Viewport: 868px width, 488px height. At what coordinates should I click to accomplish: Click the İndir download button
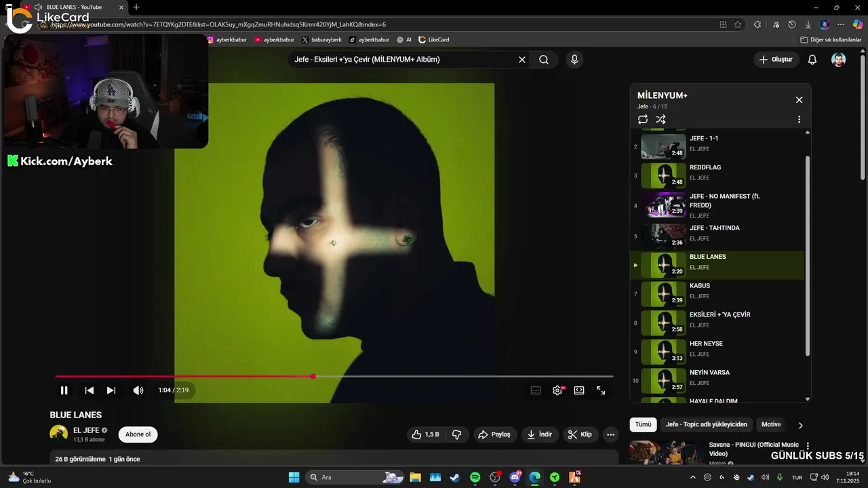[540, 434]
